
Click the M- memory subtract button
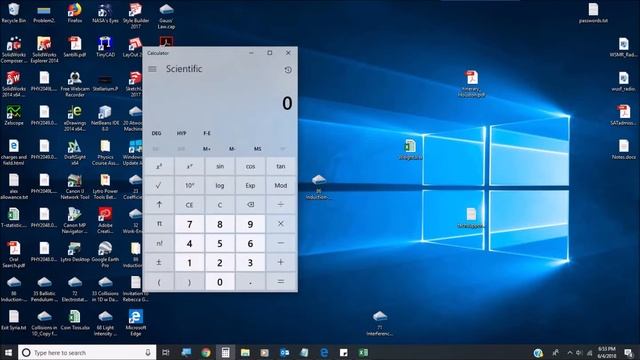[x=232, y=149]
